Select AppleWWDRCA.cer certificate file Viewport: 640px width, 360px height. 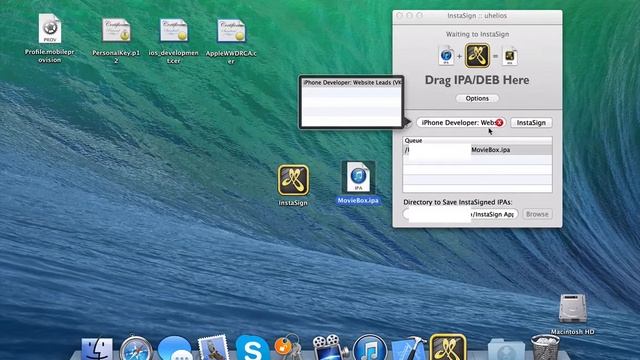pos(231,30)
